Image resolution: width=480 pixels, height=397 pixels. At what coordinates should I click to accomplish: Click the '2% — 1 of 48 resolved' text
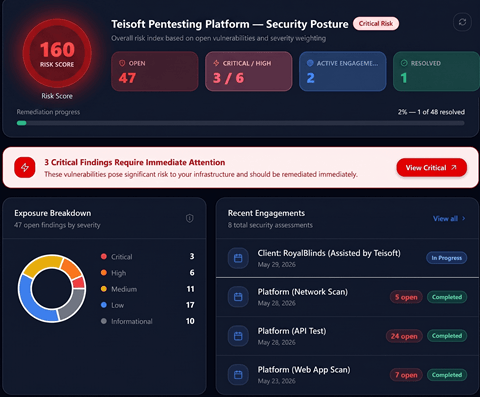pyautogui.click(x=431, y=112)
